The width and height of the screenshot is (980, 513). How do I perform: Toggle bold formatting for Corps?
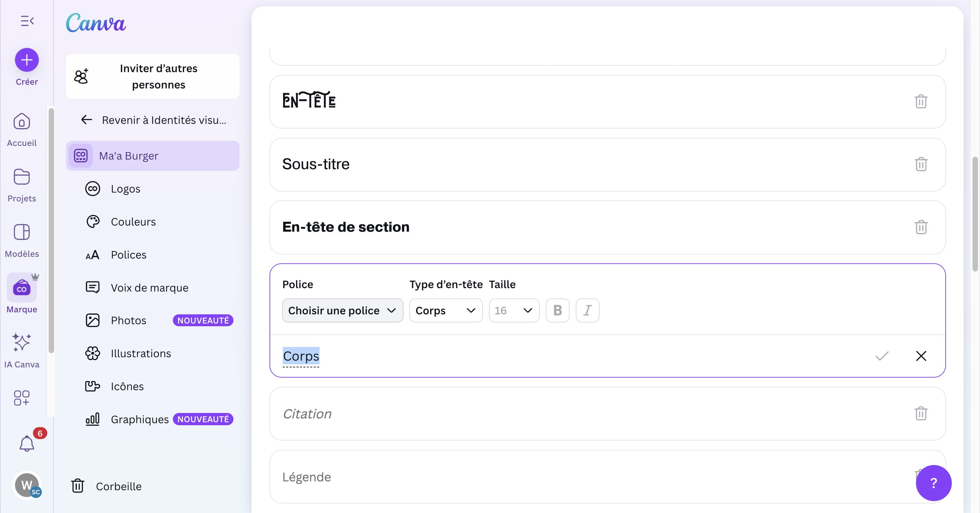[557, 310]
